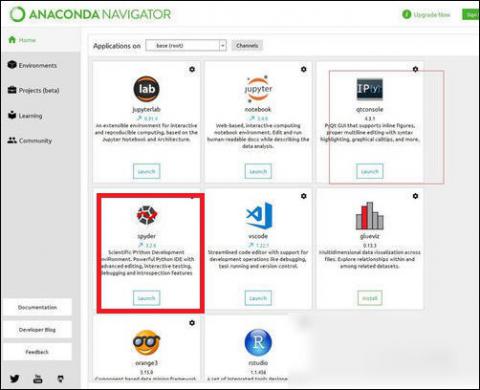Click the JupyterLab application icon
The height and width of the screenshot is (390, 480).
[147, 89]
